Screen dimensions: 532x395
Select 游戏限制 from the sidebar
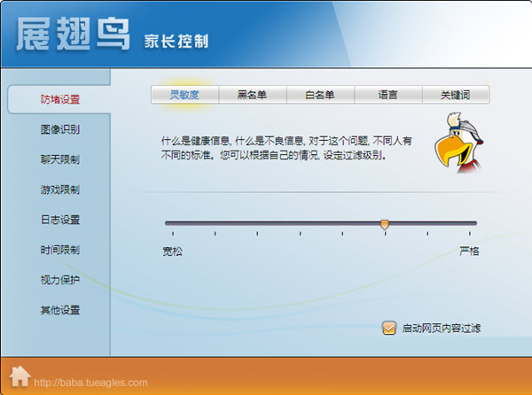59,190
